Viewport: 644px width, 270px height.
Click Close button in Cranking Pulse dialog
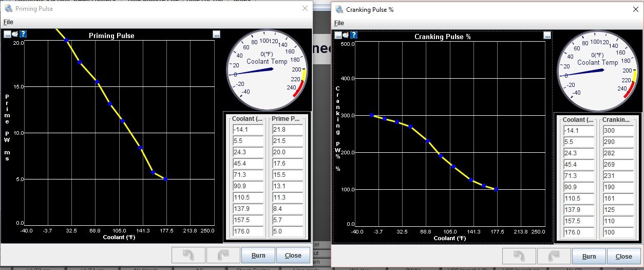[623, 256]
